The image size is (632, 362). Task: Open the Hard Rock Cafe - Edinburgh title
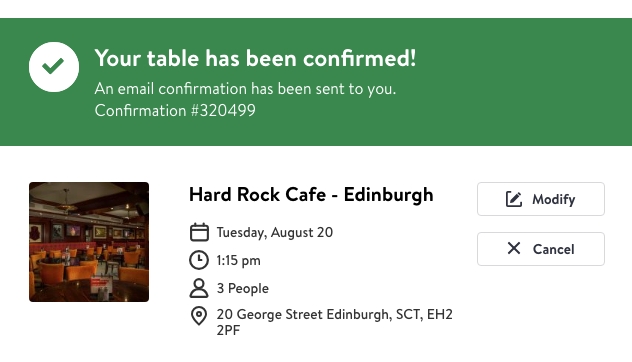(x=311, y=195)
